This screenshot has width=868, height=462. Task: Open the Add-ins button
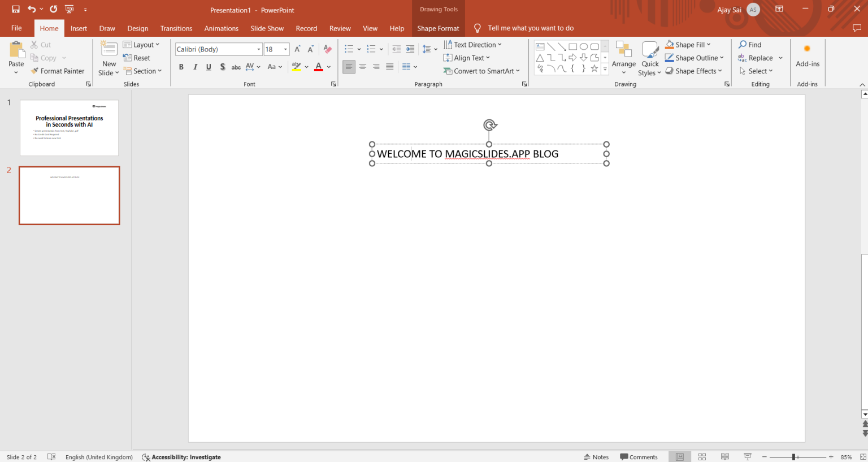pos(808,57)
